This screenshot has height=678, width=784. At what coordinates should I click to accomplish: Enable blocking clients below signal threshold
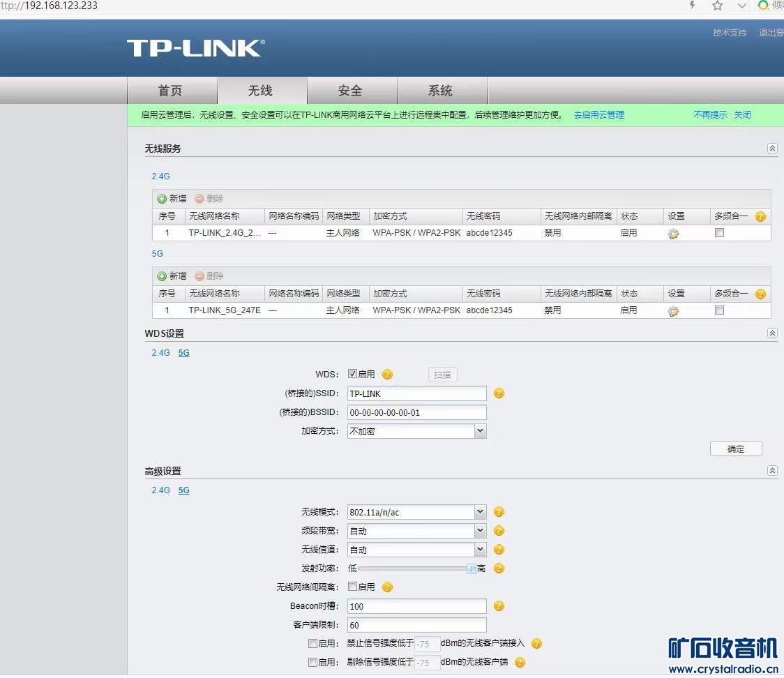[312, 644]
